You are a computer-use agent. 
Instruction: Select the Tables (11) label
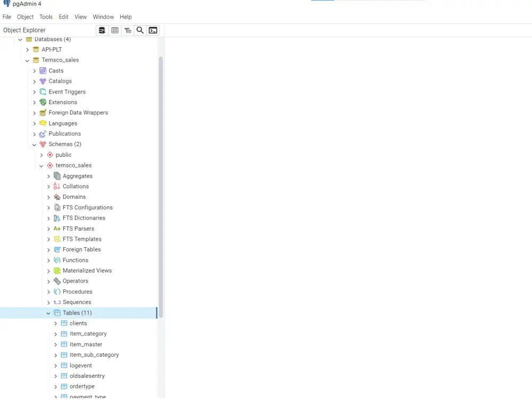tap(77, 313)
